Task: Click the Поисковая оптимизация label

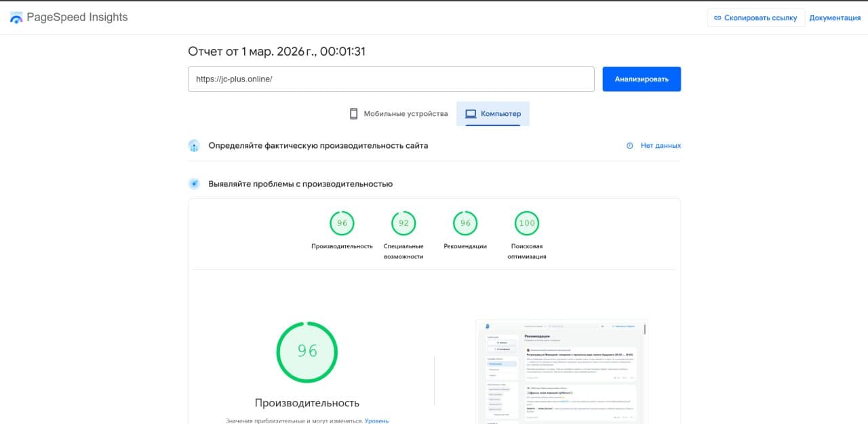Action: click(527, 251)
